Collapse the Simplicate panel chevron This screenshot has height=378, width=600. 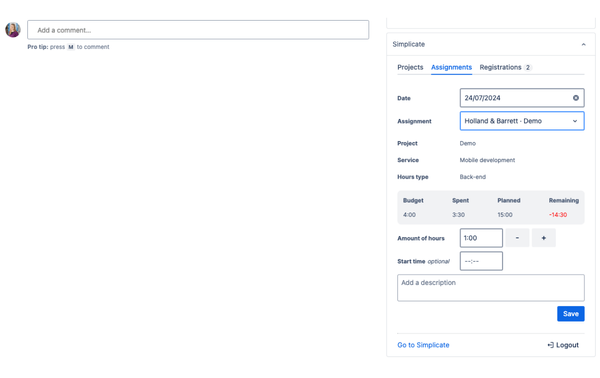coord(583,44)
